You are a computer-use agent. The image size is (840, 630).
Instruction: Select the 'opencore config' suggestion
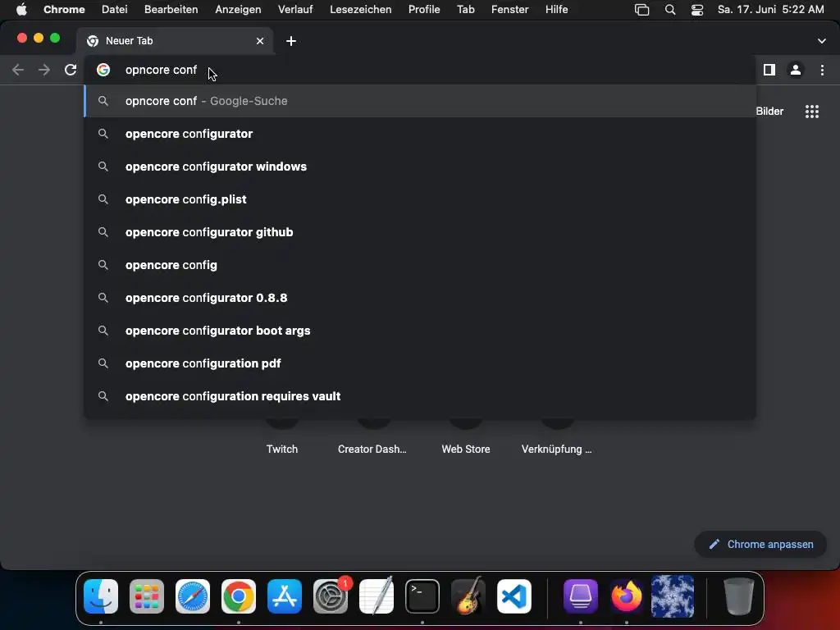coord(420,265)
